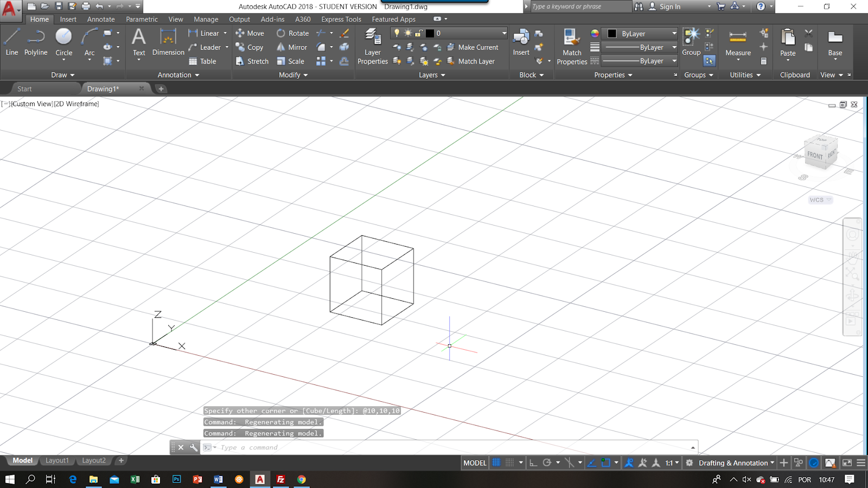868x488 pixels.
Task: Expand the Annotation panel
Action: click(178, 75)
